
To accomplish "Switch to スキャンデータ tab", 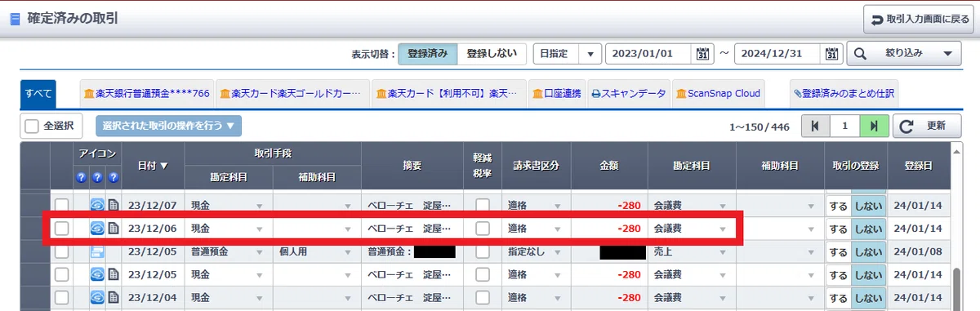I will click(x=629, y=94).
